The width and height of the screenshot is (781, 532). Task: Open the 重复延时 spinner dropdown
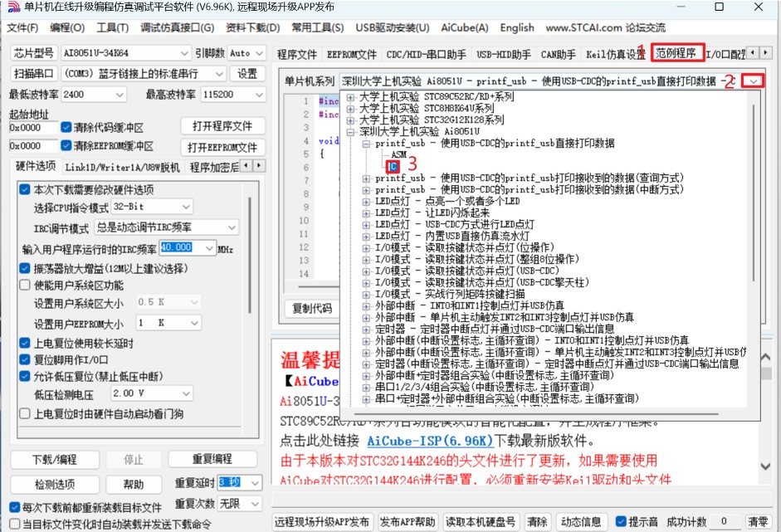click(254, 483)
